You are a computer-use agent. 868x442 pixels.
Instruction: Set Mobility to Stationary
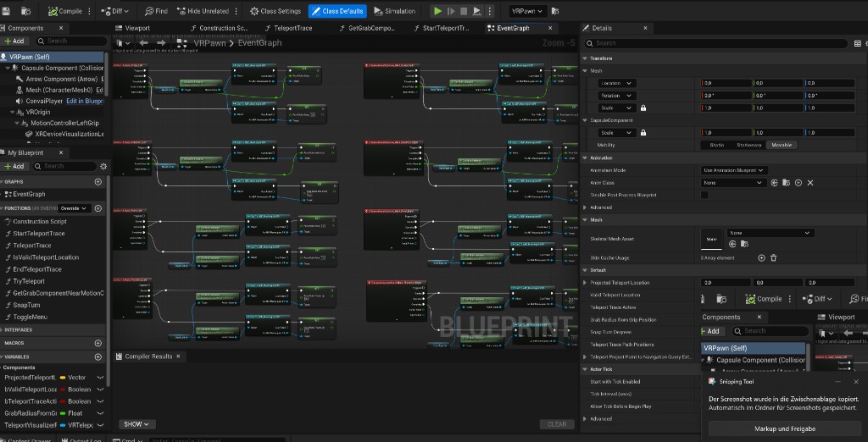(748, 145)
